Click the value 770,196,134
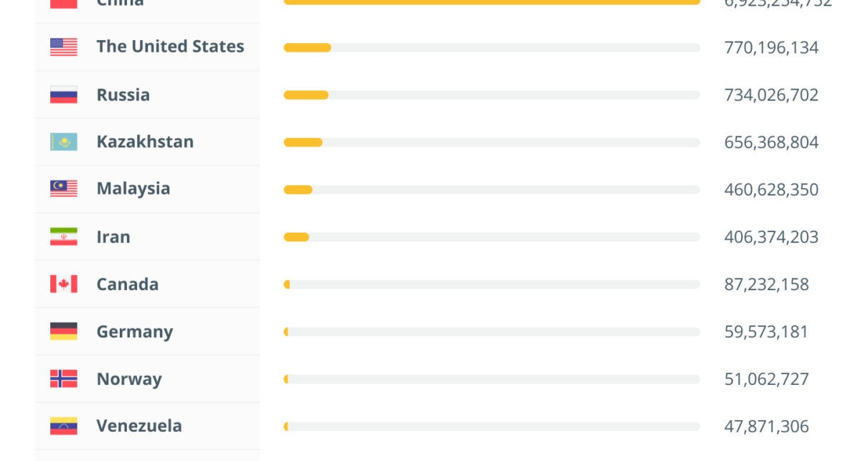868x461 pixels. point(771,47)
